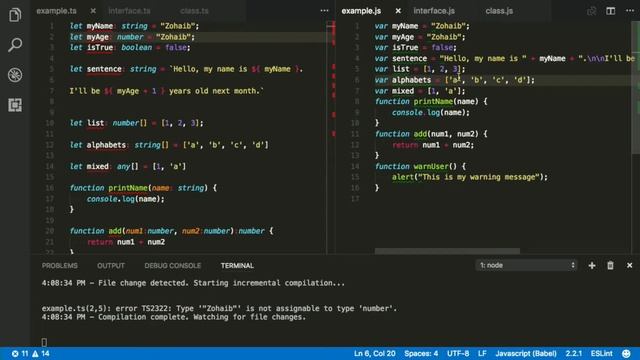Click the horizontal scrollbar in example.js editor
Image resolution: width=640 pixels, height=360 pixels.
click(x=447, y=251)
